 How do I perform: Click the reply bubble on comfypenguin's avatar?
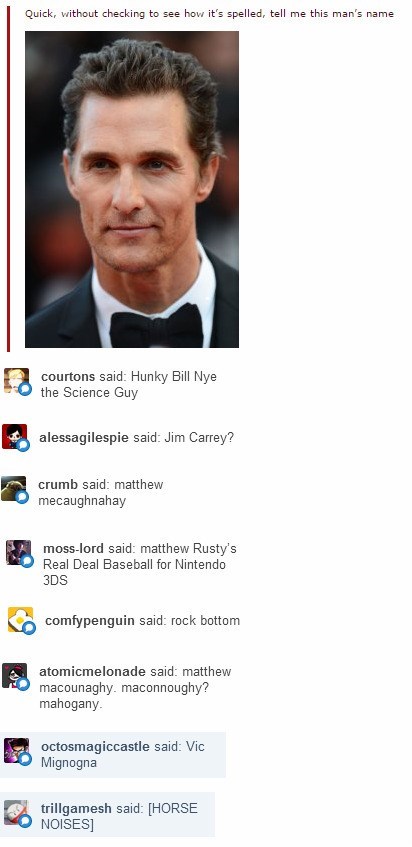point(29,628)
